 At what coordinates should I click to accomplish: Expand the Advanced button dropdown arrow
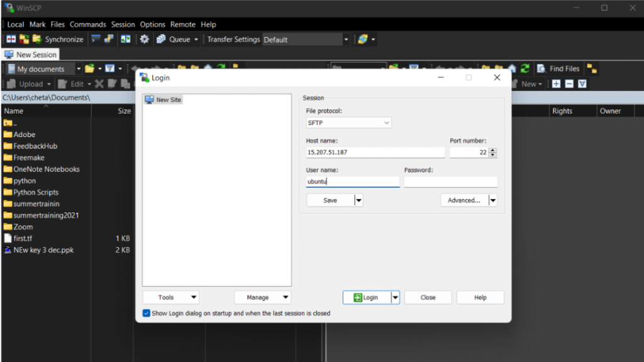click(493, 200)
